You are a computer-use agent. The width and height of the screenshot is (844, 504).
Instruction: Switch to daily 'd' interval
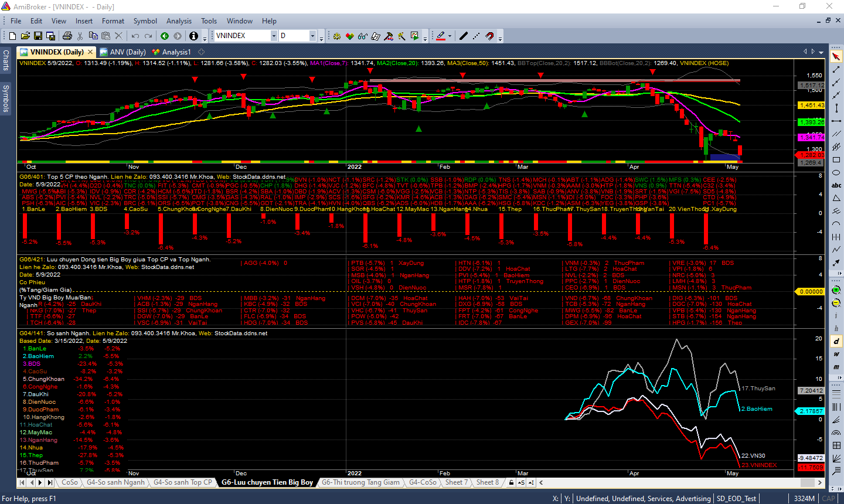[836, 341]
